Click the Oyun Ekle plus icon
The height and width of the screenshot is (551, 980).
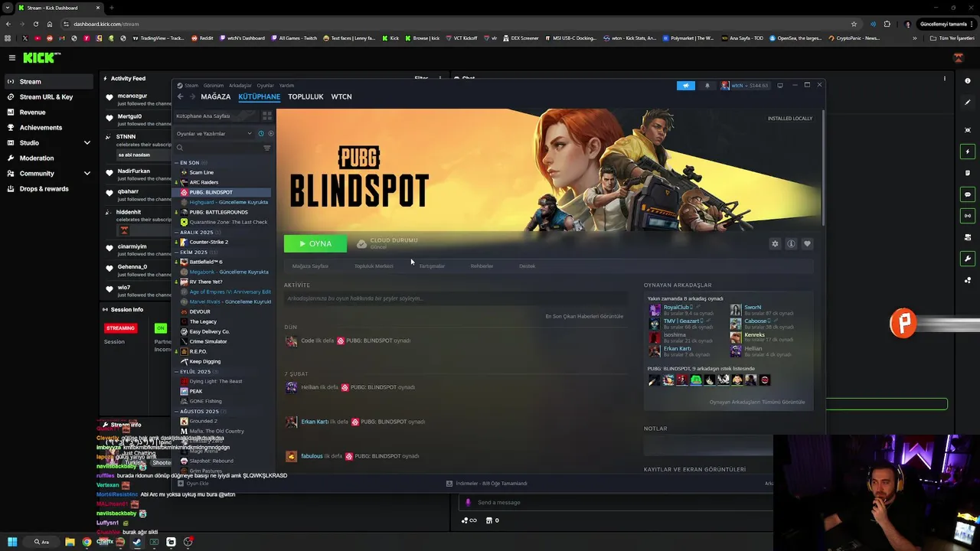click(x=181, y=484)
